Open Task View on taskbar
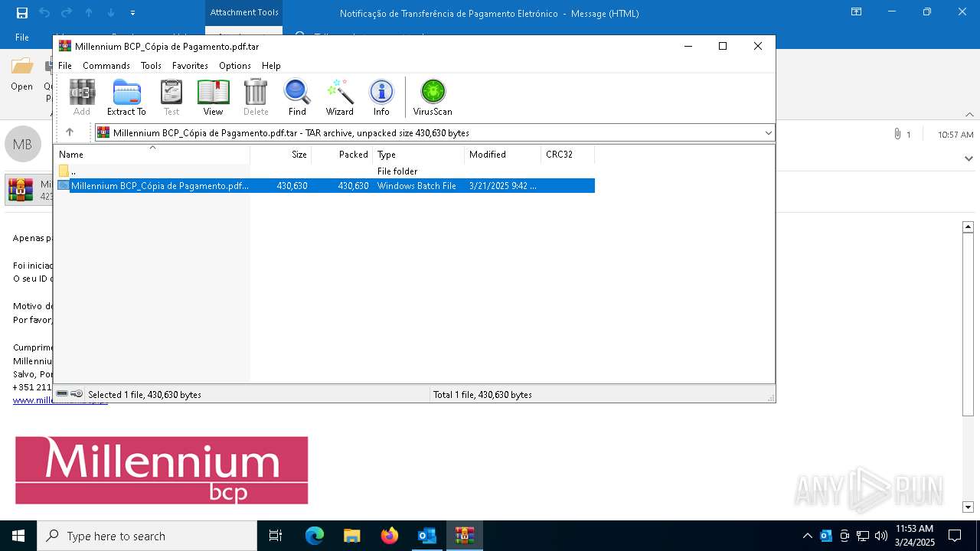 pos(276,536)
